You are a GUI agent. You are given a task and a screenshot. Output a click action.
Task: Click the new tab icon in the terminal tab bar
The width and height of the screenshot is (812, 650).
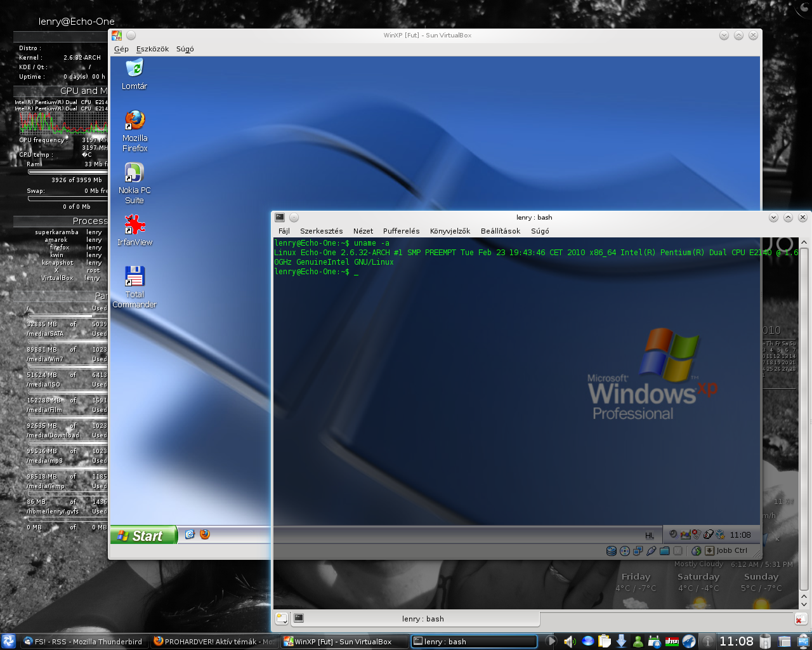pyautogui.click(x=282, y=618)
